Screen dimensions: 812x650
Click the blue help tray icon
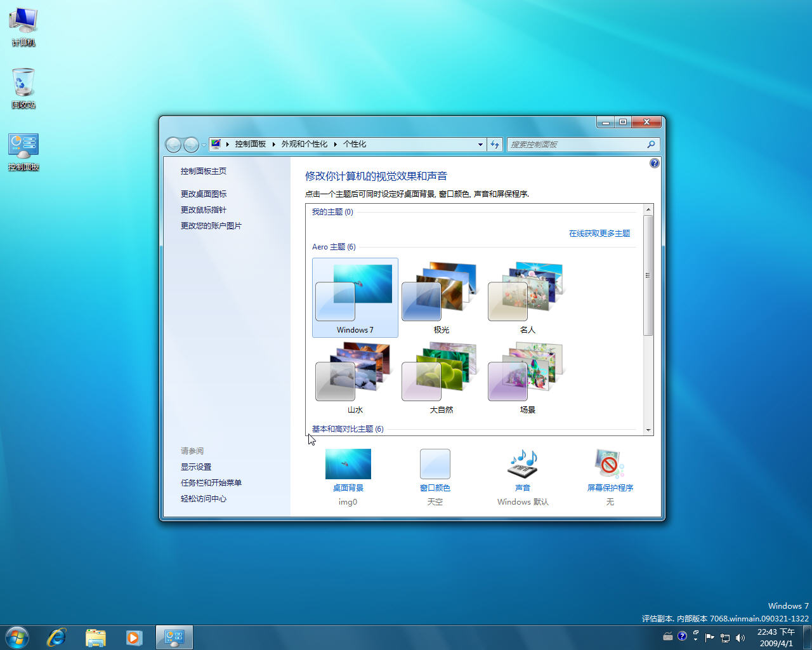click(x=682, y=636)
